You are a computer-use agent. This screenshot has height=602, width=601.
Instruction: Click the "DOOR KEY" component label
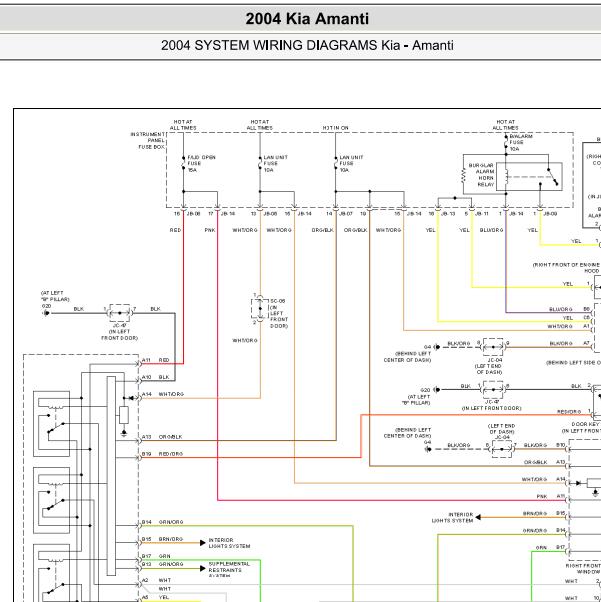pyautogui.click(x=586, y=424)
